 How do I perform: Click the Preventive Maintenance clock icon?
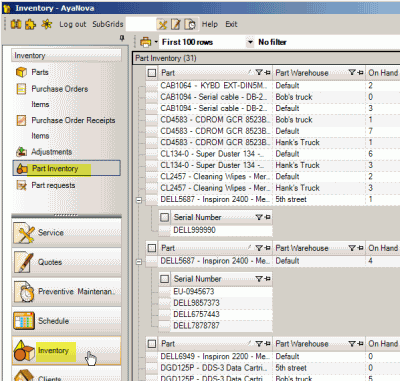click(x=24, y=292)
